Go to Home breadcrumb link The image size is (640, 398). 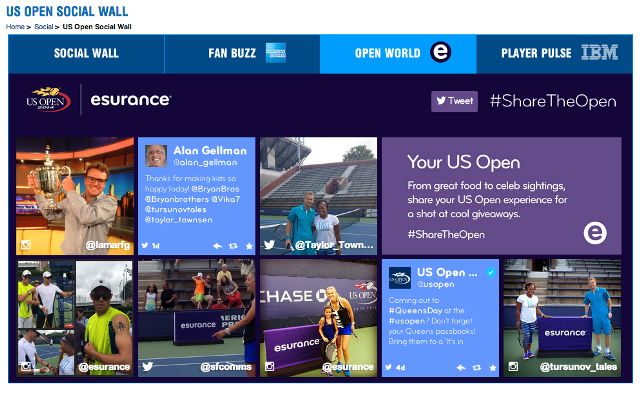(15, 27)
